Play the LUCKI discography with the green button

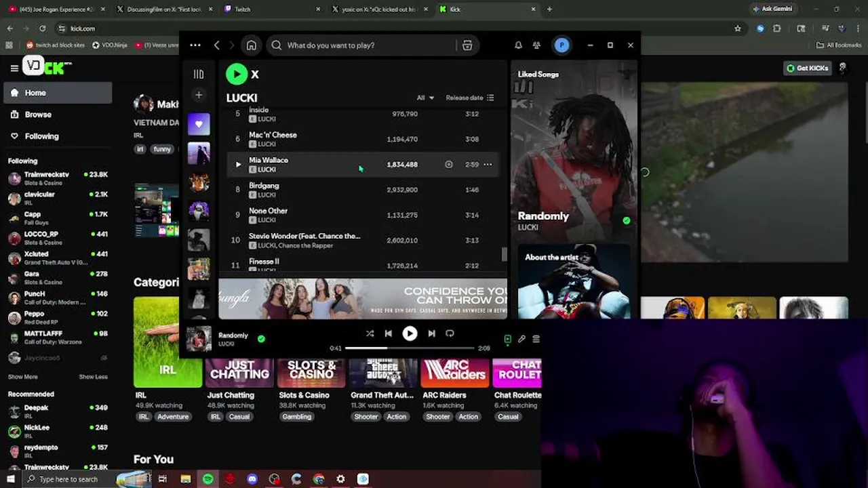coord(237,74)
